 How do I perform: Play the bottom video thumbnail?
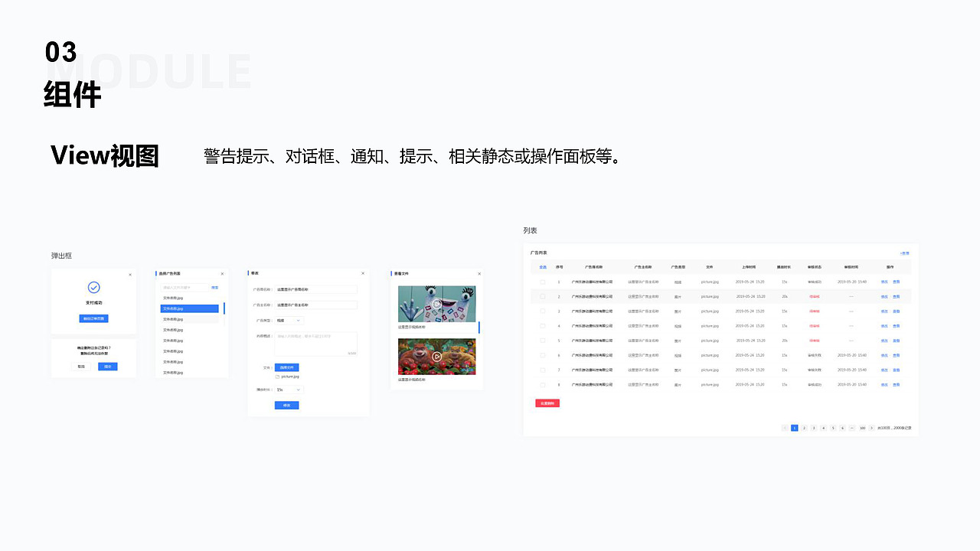pos(436,356)
